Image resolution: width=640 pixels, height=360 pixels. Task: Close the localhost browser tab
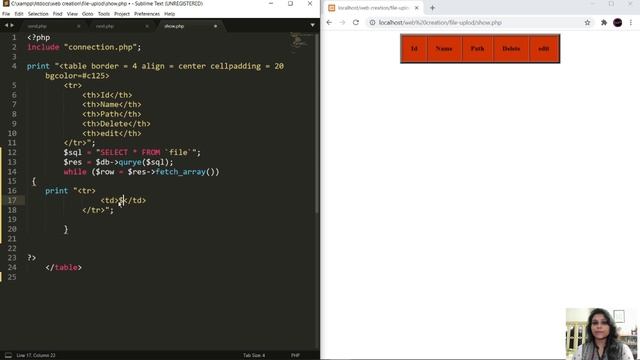[417, 8]
